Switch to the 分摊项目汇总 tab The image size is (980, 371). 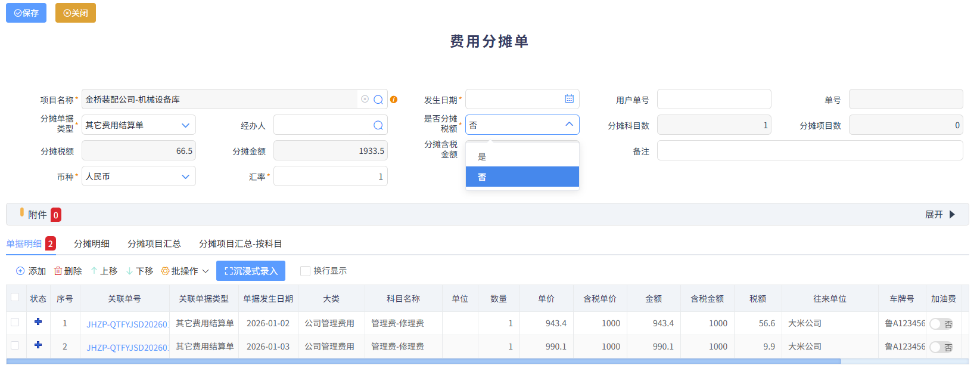click(154, 243)
